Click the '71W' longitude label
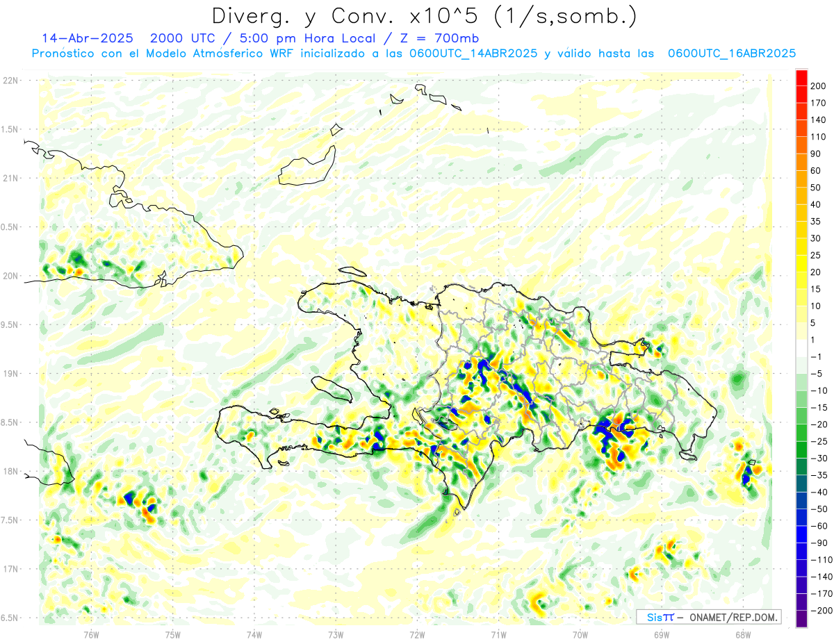Viewport: 834px width, 644px height. (498, 634)
